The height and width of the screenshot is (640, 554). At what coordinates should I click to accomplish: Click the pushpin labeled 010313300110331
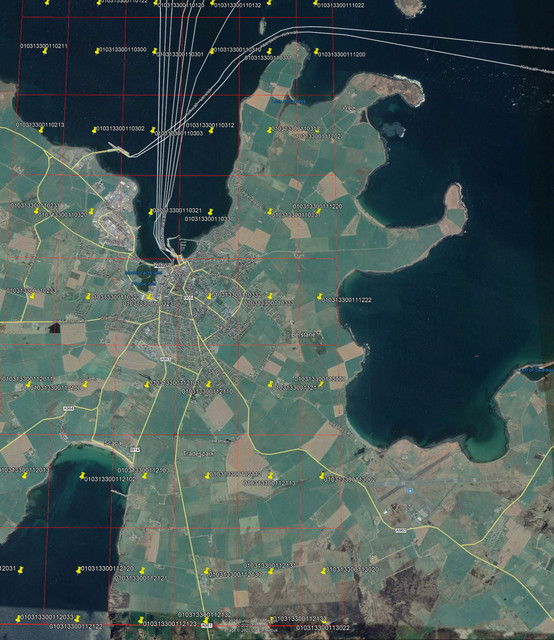269,211
